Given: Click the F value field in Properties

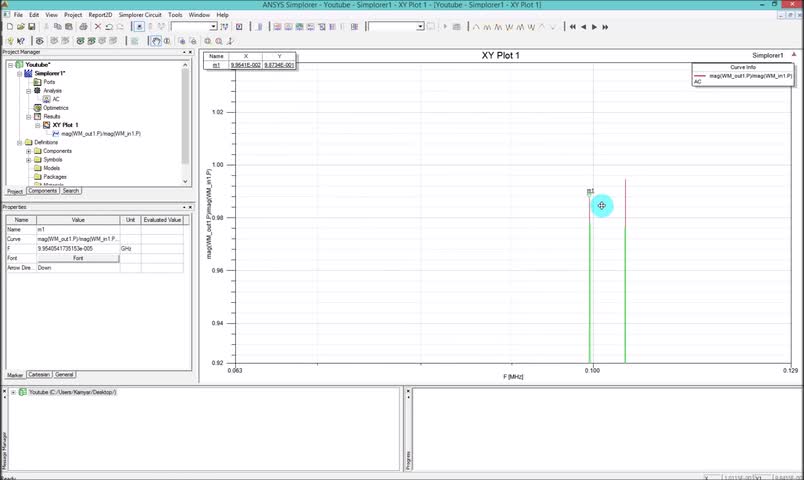Looking at the screenshot, I should [x=78, y=249].
